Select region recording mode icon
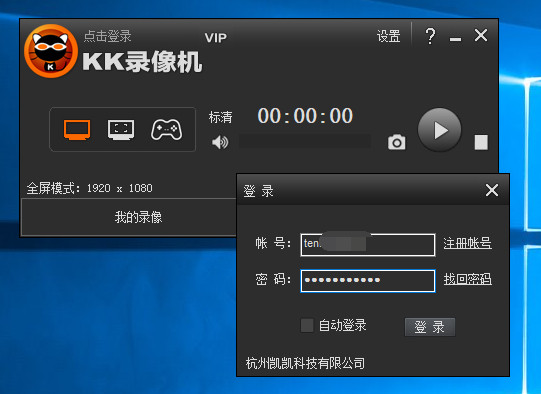541x394 pixels. click(121, 130)
